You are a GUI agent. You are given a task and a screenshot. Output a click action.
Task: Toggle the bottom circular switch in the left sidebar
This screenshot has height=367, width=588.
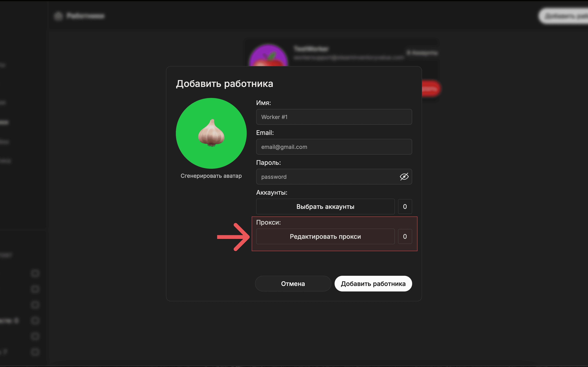pyautogui.click(x=35, y=352)
